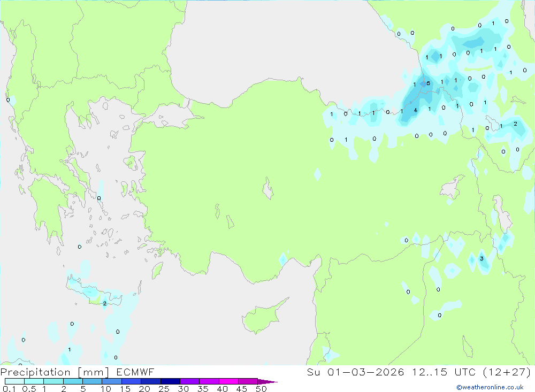Viewport: 535px width, 392px height.
Task: Select the 35–40 mm legend color swatch
Action: (x=209, y=381)
